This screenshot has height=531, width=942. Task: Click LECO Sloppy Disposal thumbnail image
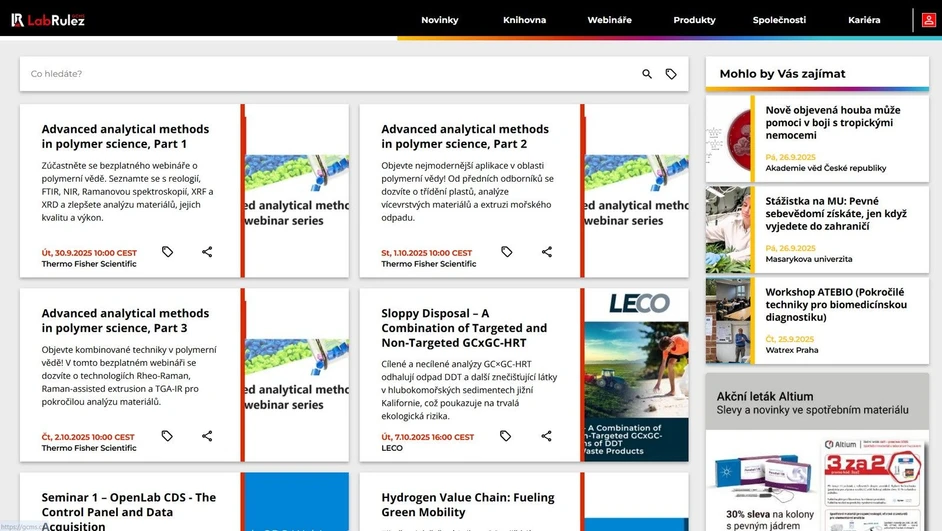coord(636,375)
